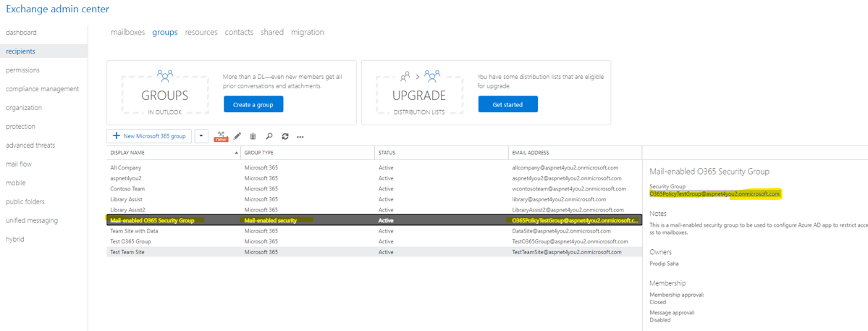Open the mailboxes tab
868x331 pixels.
(128, 32)
